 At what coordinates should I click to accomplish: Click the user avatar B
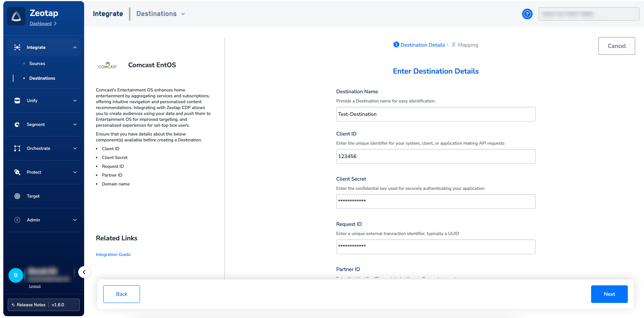pyautogui.click(x=16, y=275)
